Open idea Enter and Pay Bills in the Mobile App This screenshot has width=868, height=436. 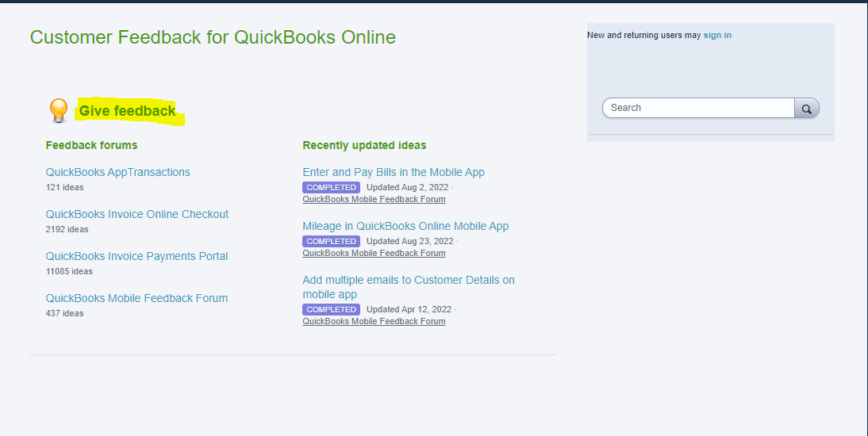pyautogui.click(x=394, y=172)
